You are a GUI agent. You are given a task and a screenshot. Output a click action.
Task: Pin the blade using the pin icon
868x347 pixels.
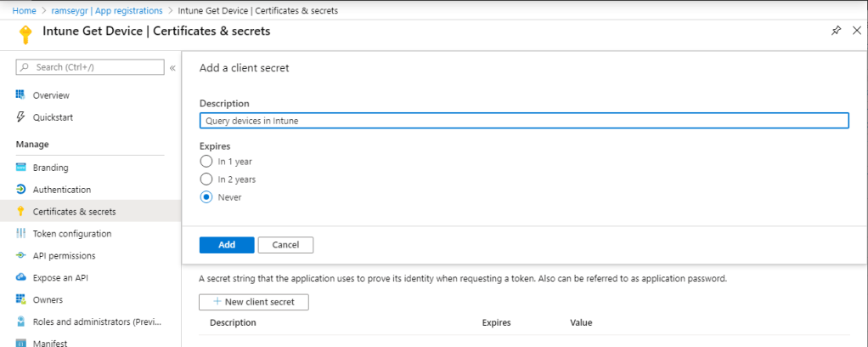(x=836, y=31)
